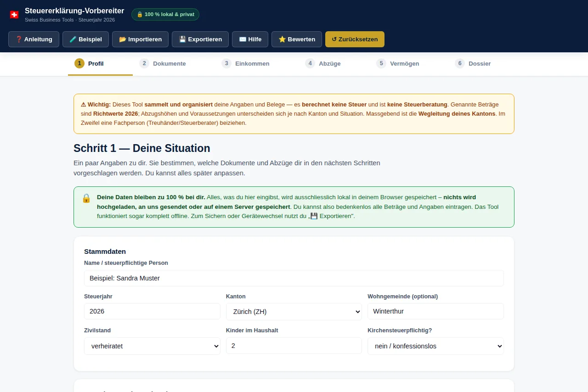Open the Hilfe button
Image resolution: width=588 pixels, height=392 pixels.
pyautogui.click(x=250, y=39)
